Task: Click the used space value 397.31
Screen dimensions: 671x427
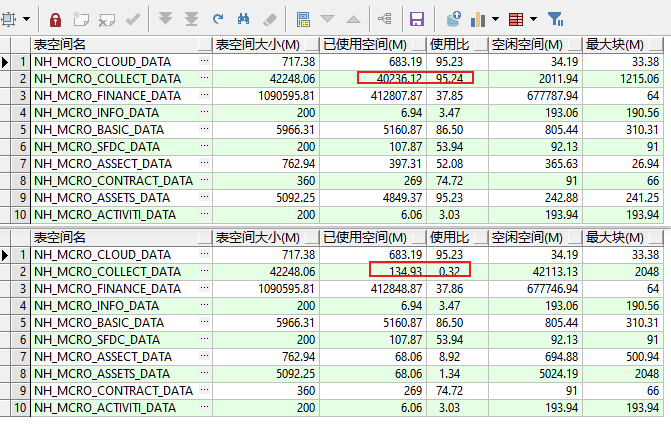Action: point(405,164)
